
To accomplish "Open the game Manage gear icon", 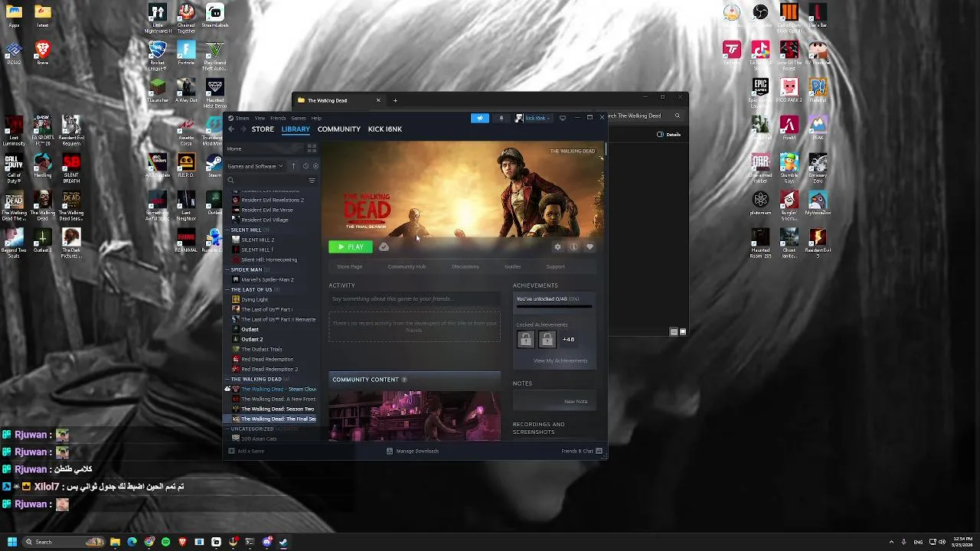I will tap(557, 246).
